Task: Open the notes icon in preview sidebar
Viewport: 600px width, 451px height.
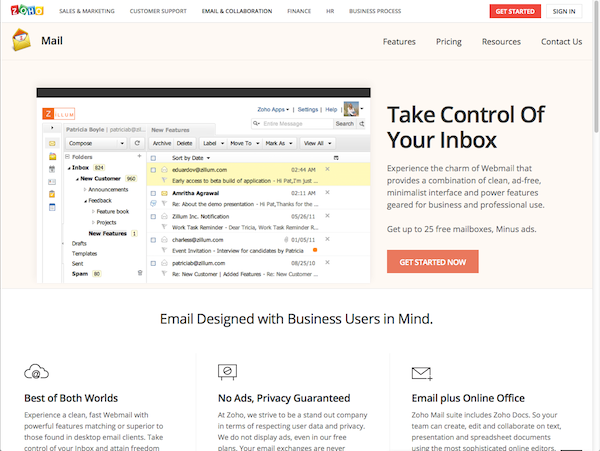Action: (x=52, y=207)
